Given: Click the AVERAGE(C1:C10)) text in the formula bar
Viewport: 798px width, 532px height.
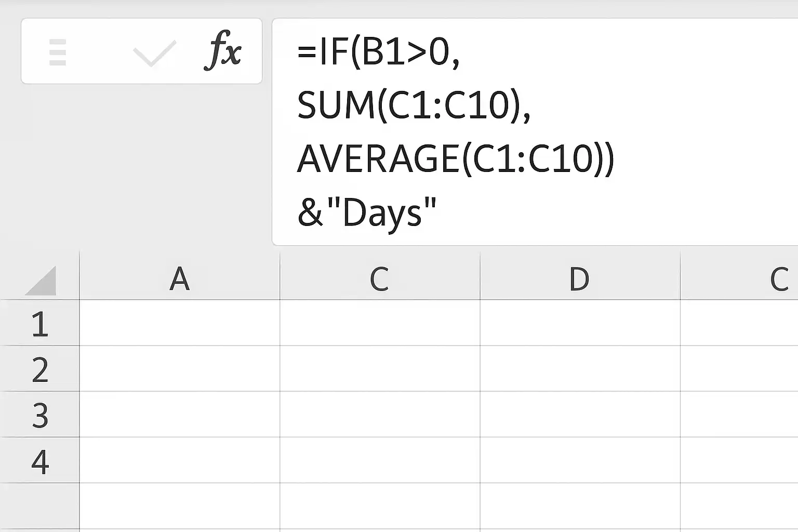Looking at the screenshot, I should point(456,158).
